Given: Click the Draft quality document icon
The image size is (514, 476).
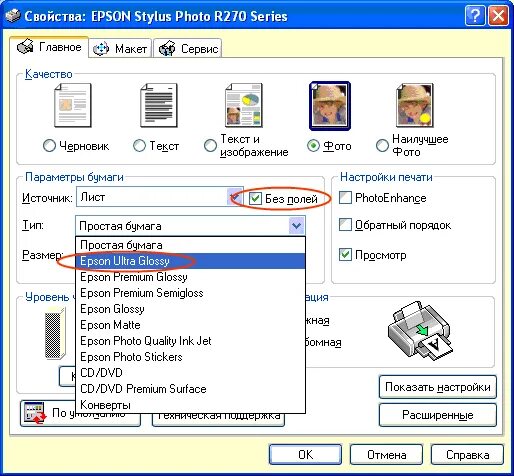Looking at the screenshot, I should click(73, 105).
